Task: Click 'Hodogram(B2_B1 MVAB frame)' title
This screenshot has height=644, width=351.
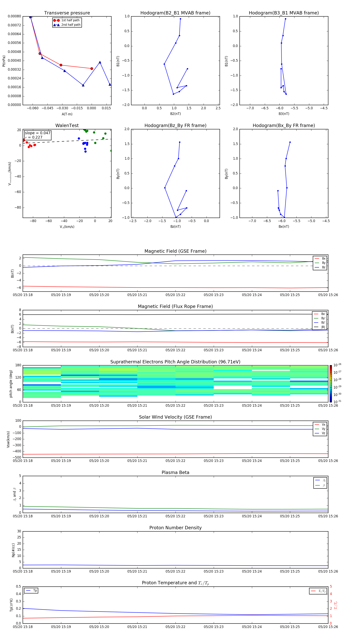Action: (175, 13)
